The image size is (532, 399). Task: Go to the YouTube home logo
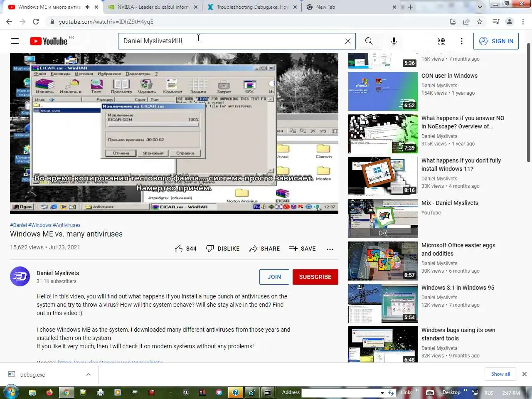(x=49, y=41)
